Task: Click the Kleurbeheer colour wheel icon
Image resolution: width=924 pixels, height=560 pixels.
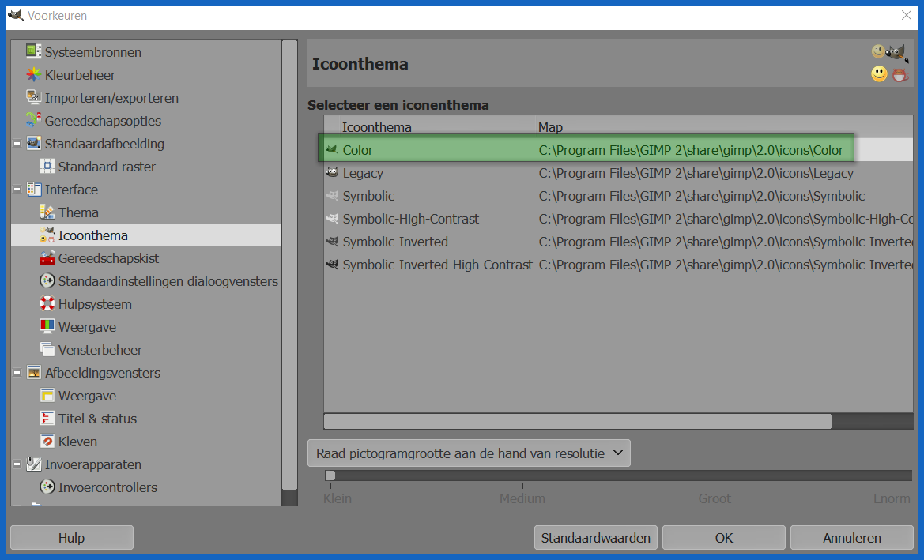Action: coord(33,75)
